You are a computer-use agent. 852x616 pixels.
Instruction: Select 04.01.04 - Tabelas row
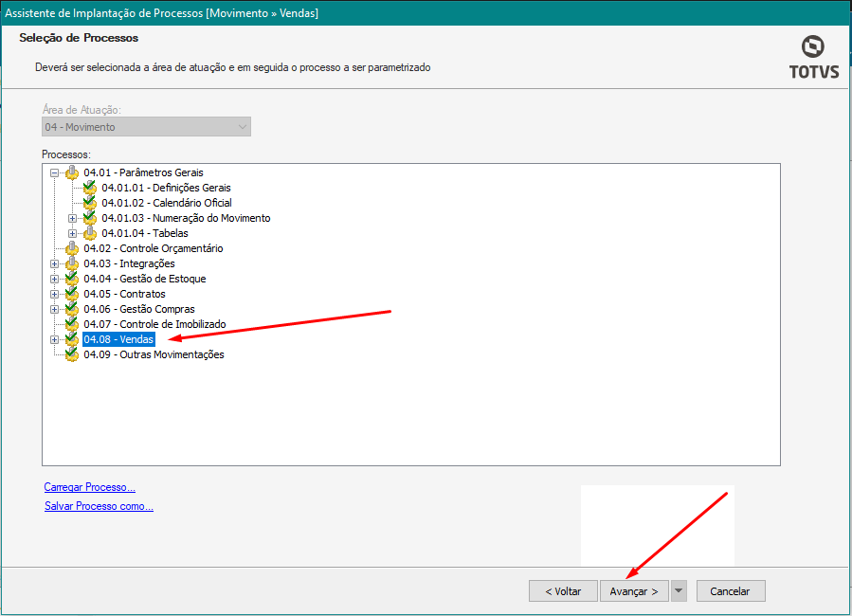click(x=145, y=233)
